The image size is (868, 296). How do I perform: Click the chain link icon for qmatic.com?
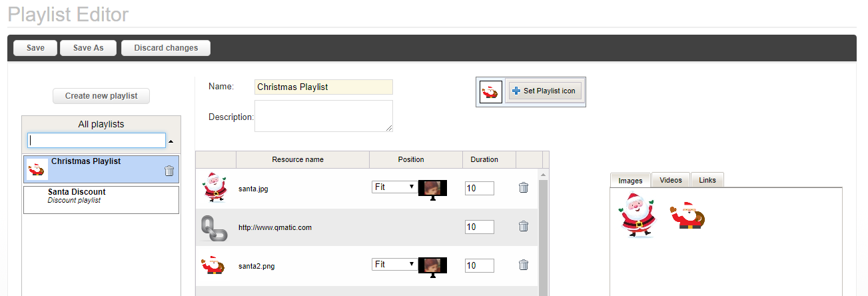215,227
